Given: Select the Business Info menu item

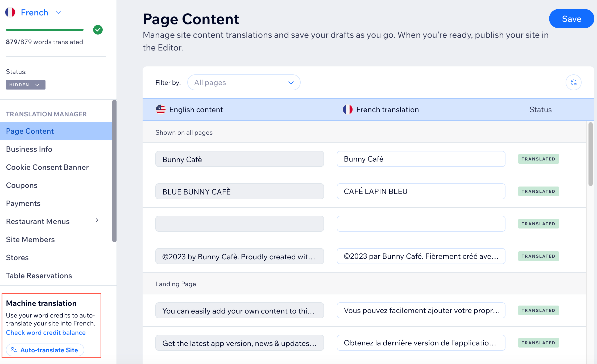Looking at the screenshot, I should click(x=29, y=149).
